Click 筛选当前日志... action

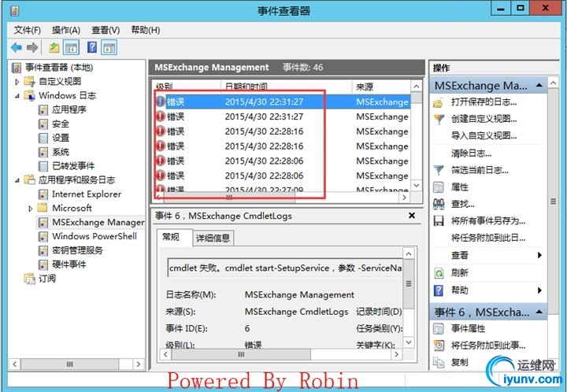tap(480, 170)
